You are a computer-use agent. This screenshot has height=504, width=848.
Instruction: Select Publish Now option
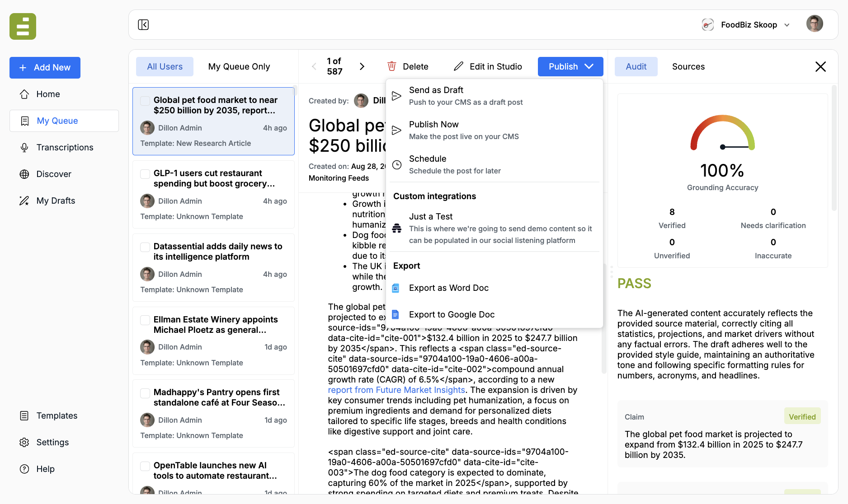[495, 130]
